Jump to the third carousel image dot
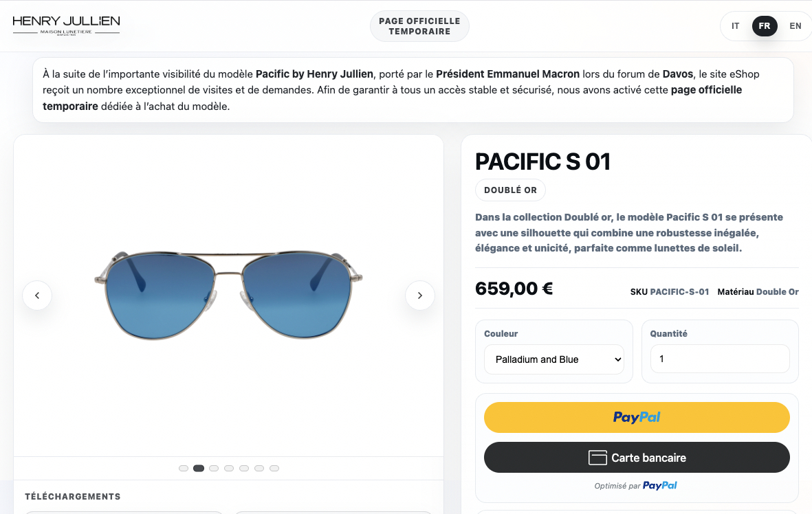 click(x=214, y=469)
